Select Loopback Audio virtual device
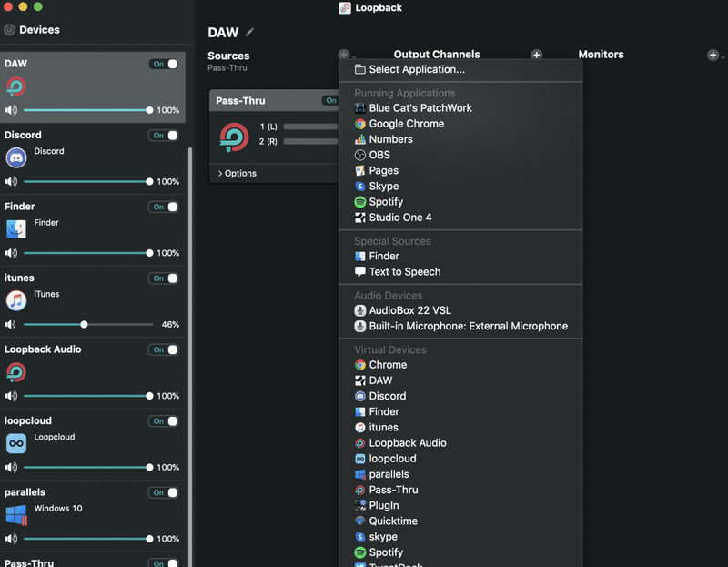The width and height of the screenshot is (728, 567). click(x=460, y=443)
